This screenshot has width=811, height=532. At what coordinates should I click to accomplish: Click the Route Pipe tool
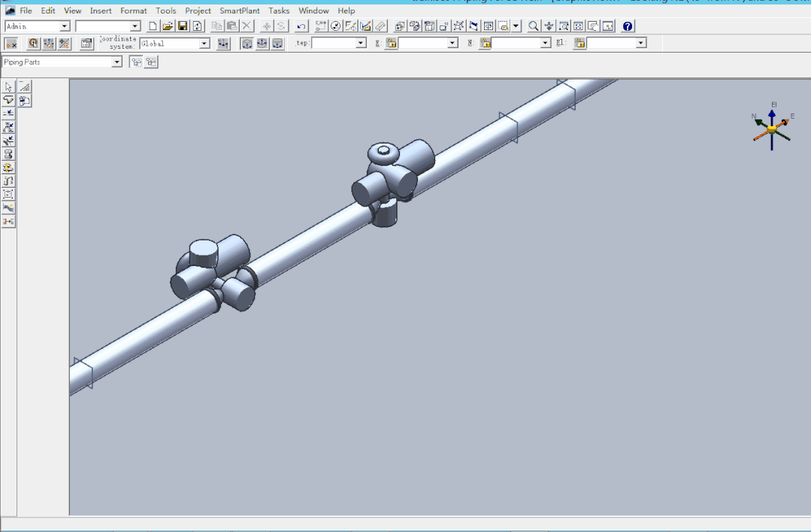tap(8, 100)
